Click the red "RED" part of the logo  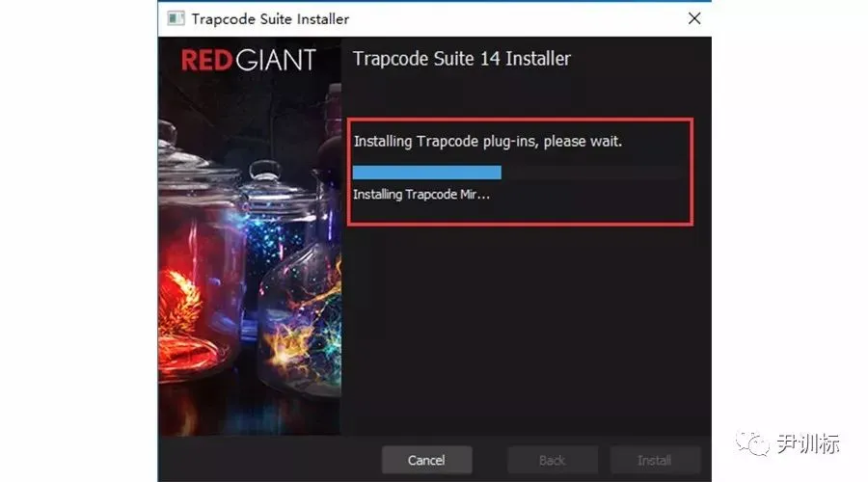[x=206, y=61]
